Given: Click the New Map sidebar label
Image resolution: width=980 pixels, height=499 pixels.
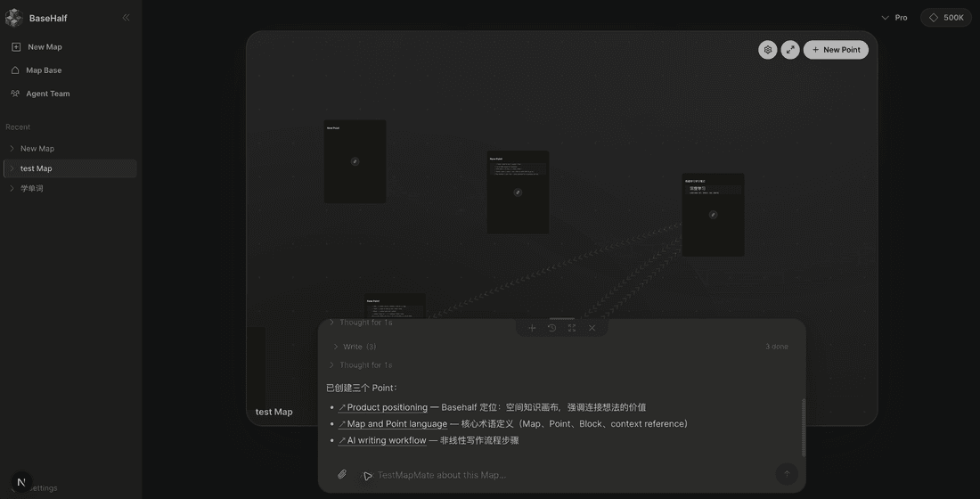Looking at the screenshot, I should click(x=45, y=47).
